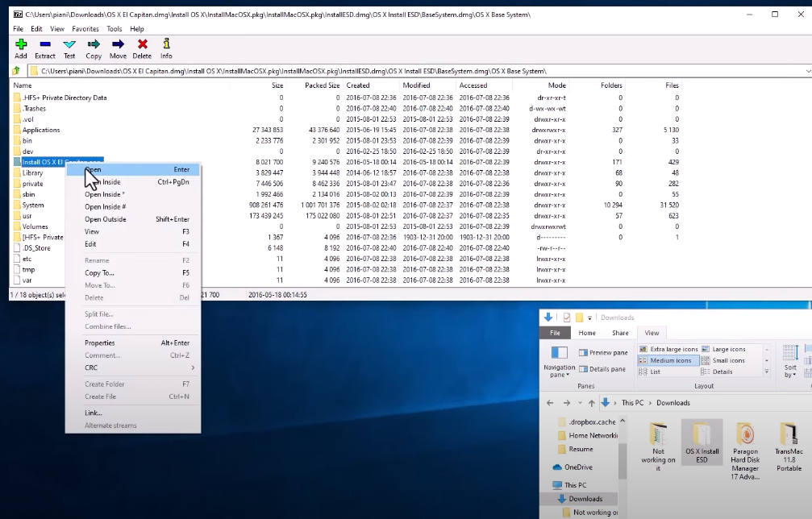The image size is (812, 519).
Task: Expand the CRC submenu
Action: coord(133,367)
